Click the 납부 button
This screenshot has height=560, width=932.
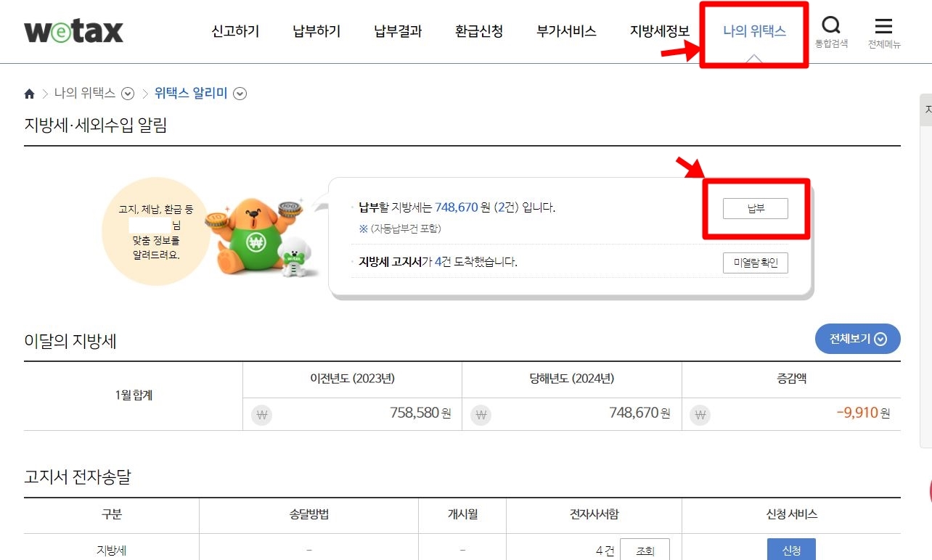click(756, 209)
